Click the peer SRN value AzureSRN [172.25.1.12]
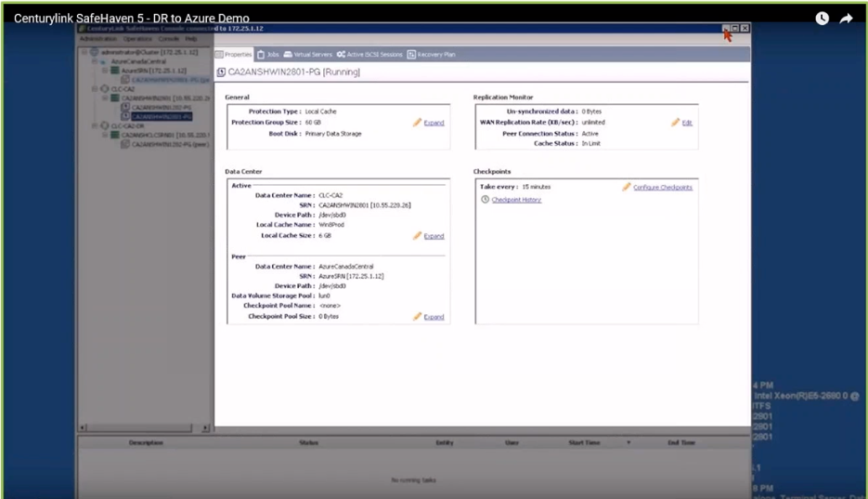Screen dimensions: 868x499 point(351,276)
